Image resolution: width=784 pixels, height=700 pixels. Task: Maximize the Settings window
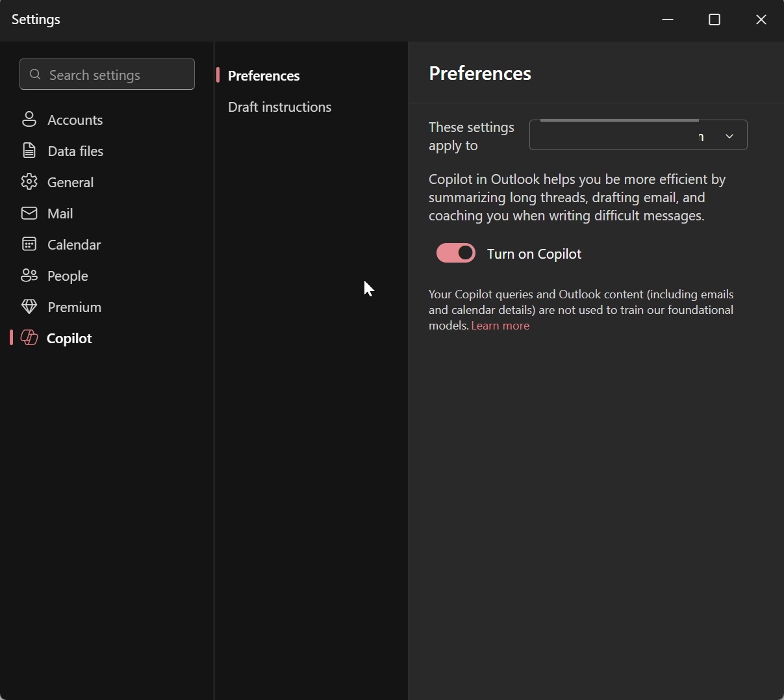pyautogui.click(x=715, y=20)
